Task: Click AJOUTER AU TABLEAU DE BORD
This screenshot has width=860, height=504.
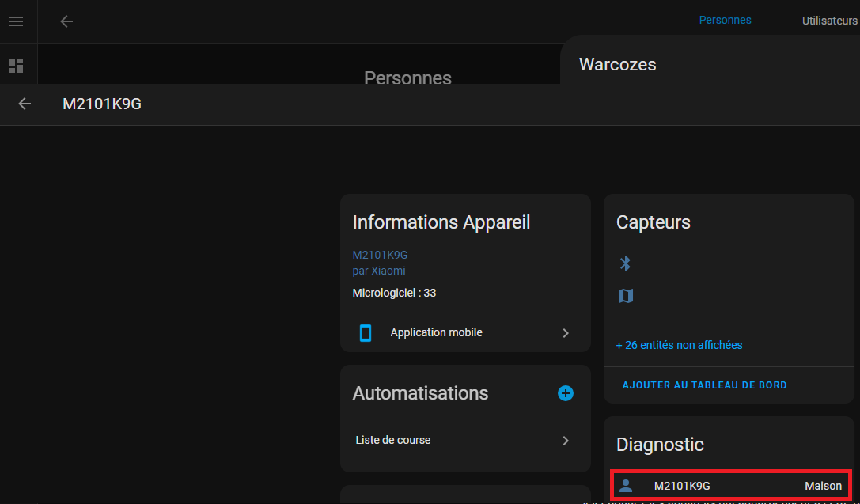Action: pyautogui.click(x=704, y=385)
